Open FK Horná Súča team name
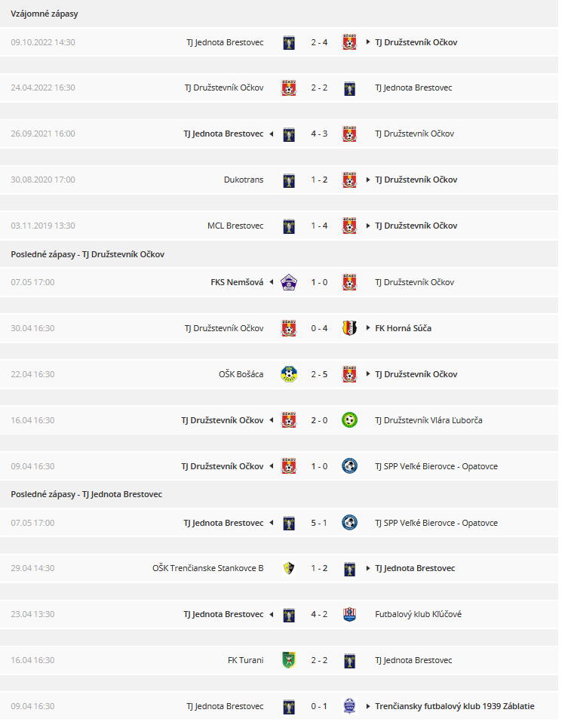565x728 pixels. pyautogui.click(x=403, y=328)
